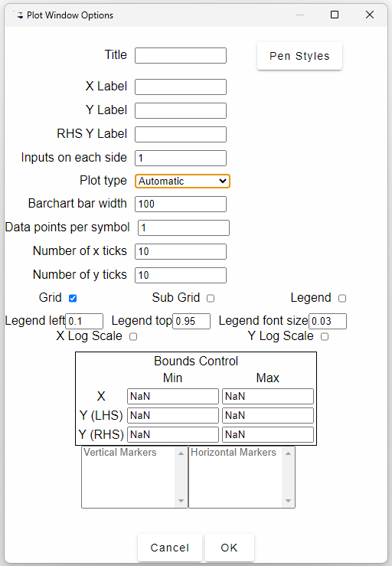This screenshot has height=566, width=392.
Task: Click the Vertical Markers scroll up arrow
Action: click(181, 453)
